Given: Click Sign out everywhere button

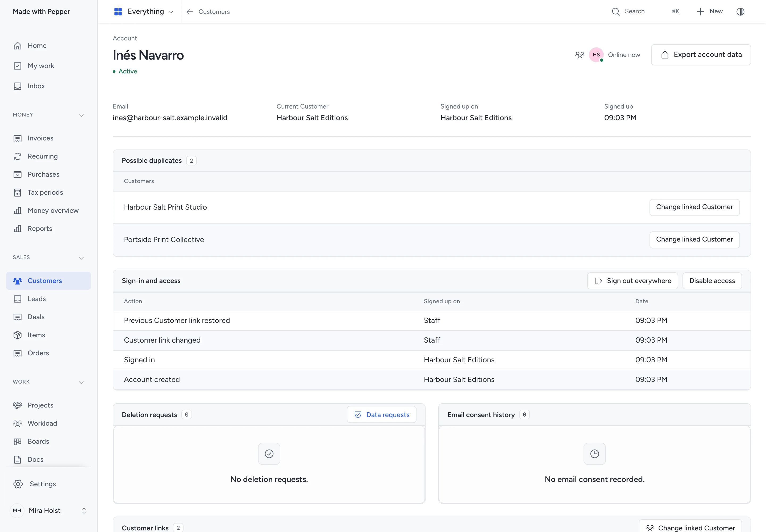Looking at the screenshot, I should click(632, 281).
